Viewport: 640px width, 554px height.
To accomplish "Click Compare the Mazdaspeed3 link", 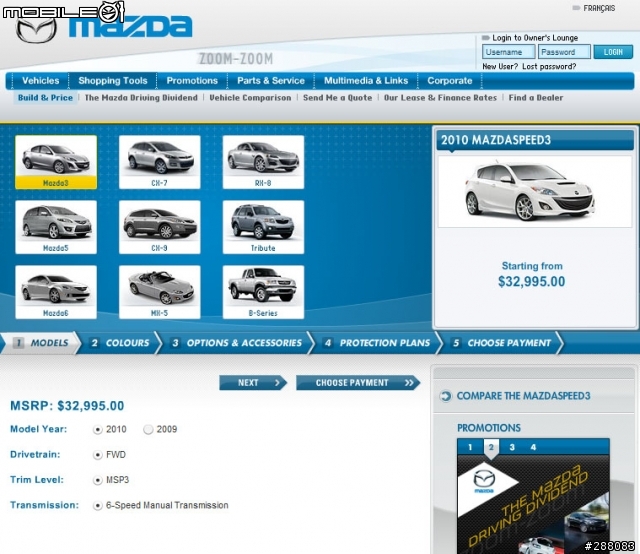I will point(523,396).
